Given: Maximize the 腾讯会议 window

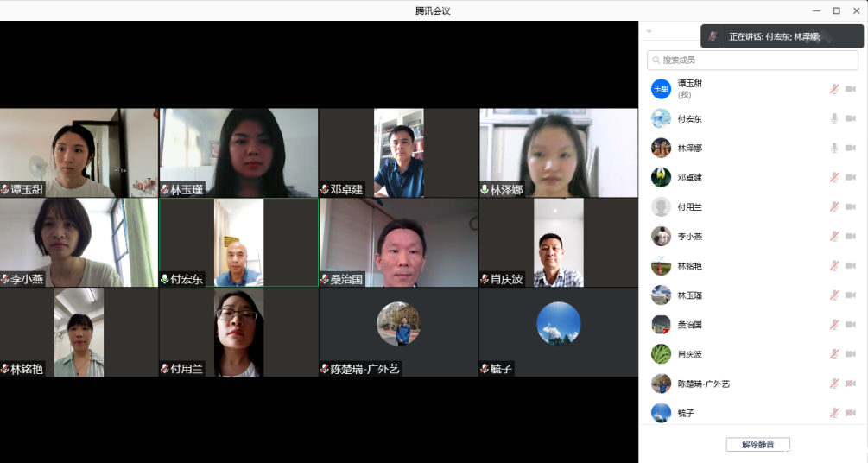Looking at the screenshot, I should (836, 10).
